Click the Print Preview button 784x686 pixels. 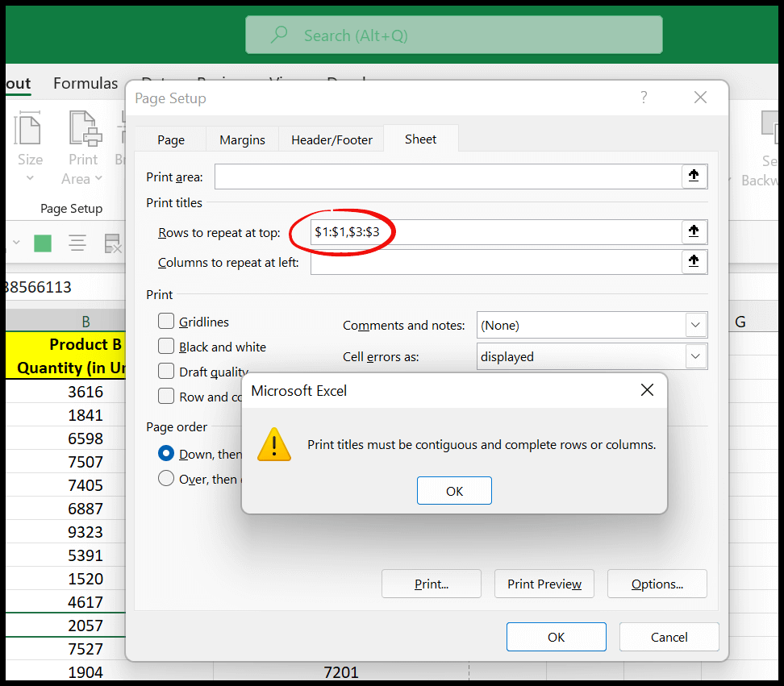click(x=544, y=584)
